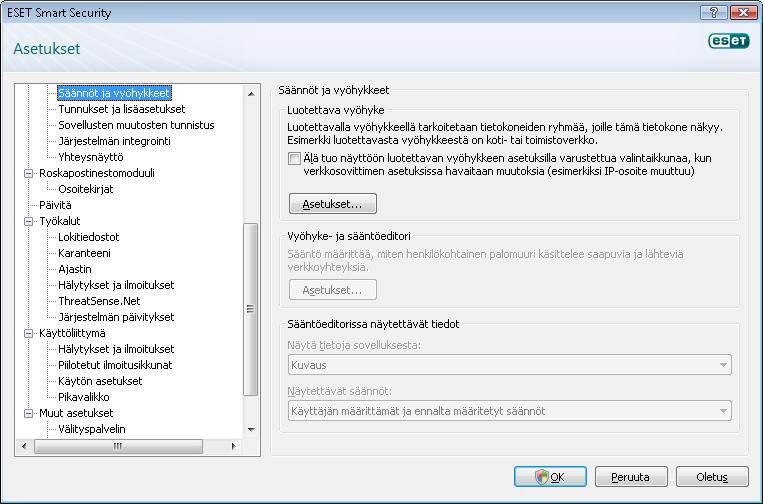Select Säännöt ja vyöhykkeet tree item
This screenshot has width=763, height=504.
coord(114,93)
